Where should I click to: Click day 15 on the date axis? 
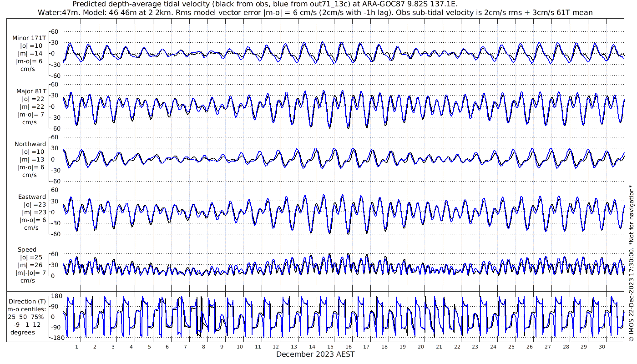[x=330, y=347]
